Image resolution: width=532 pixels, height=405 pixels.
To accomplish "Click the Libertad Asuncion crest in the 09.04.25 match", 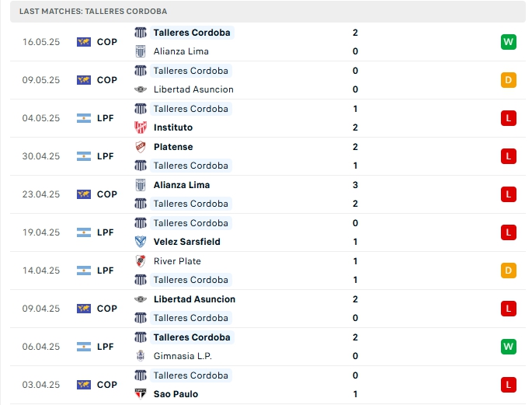I will tap(141, 299).
